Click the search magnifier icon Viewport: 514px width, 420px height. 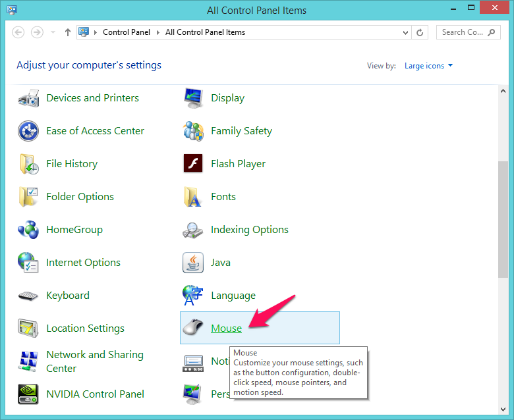point(492,32)
